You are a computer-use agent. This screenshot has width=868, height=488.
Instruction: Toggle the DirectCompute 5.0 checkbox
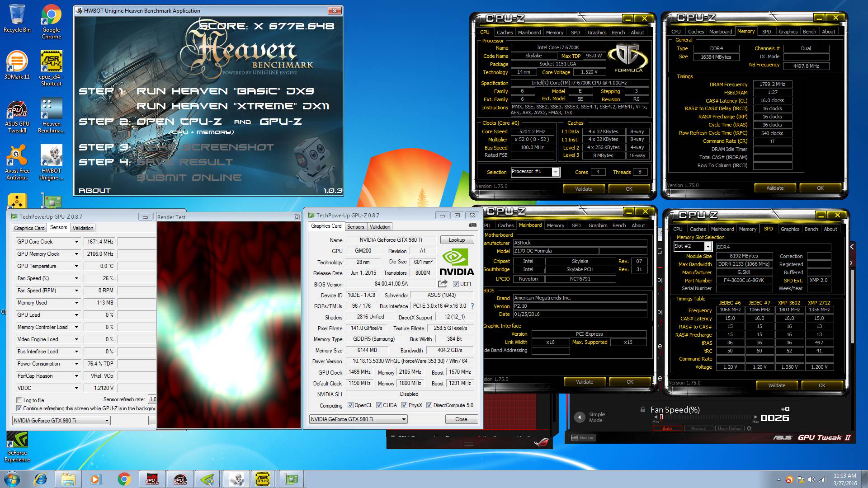tap(429, 405)
